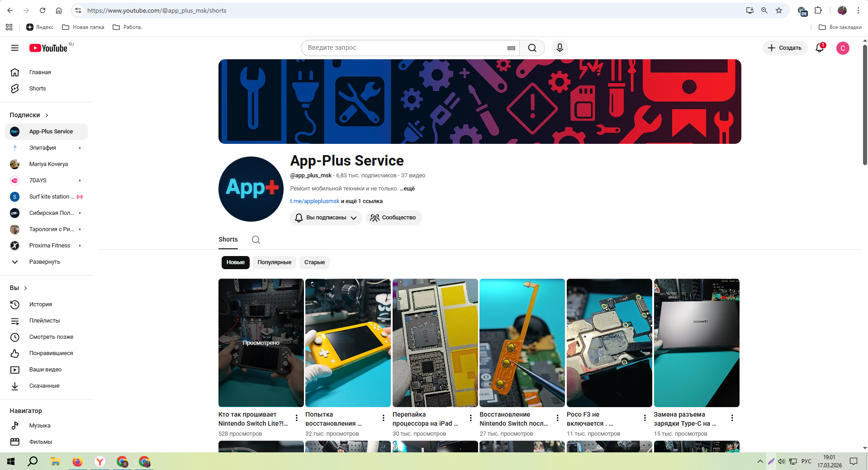
Task: Select the 'Старые' sort chip
Action: pyautogui.click(x=314, y=262)
